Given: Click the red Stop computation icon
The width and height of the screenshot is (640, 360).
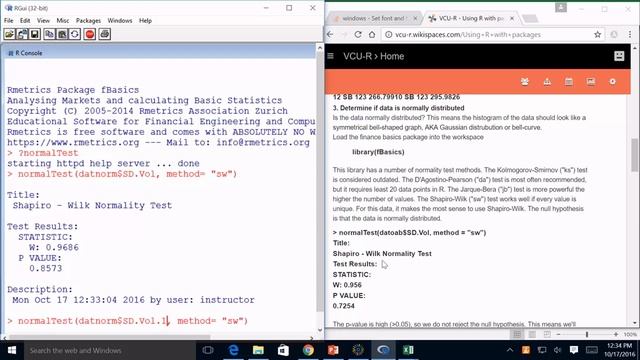Looking at the screenshot, I should (90, 34).
